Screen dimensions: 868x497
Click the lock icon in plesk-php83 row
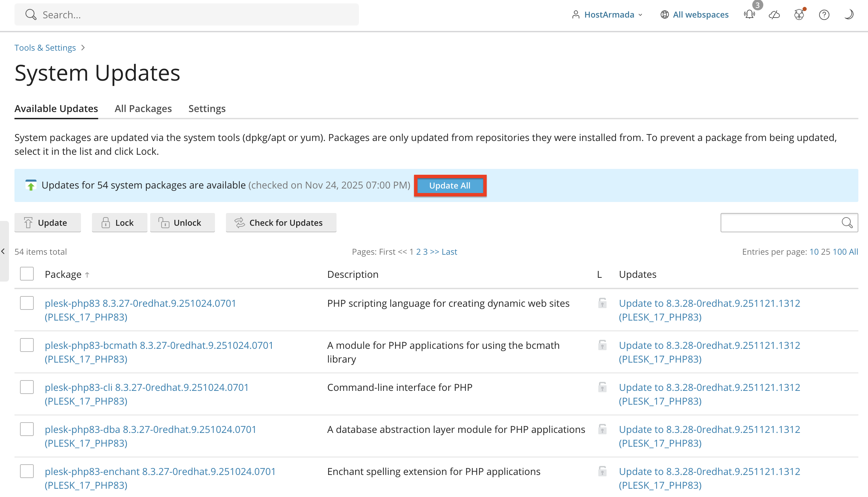602,303
